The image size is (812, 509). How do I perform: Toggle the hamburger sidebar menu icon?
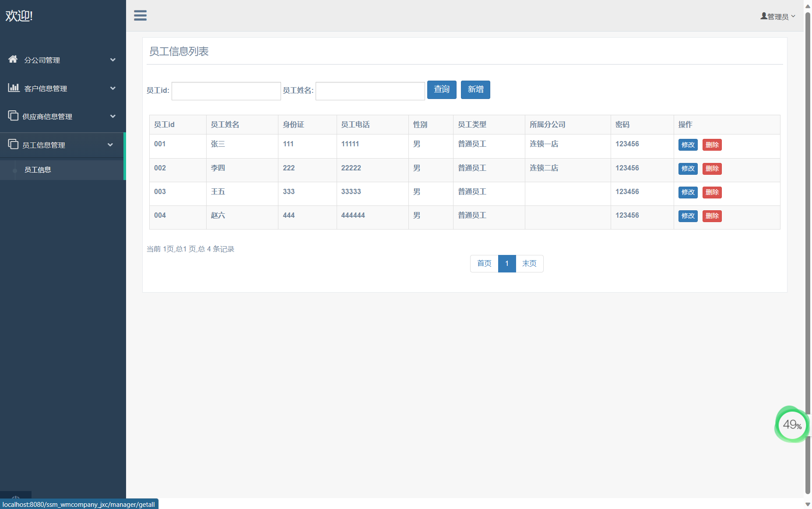(x=140, y=16)
